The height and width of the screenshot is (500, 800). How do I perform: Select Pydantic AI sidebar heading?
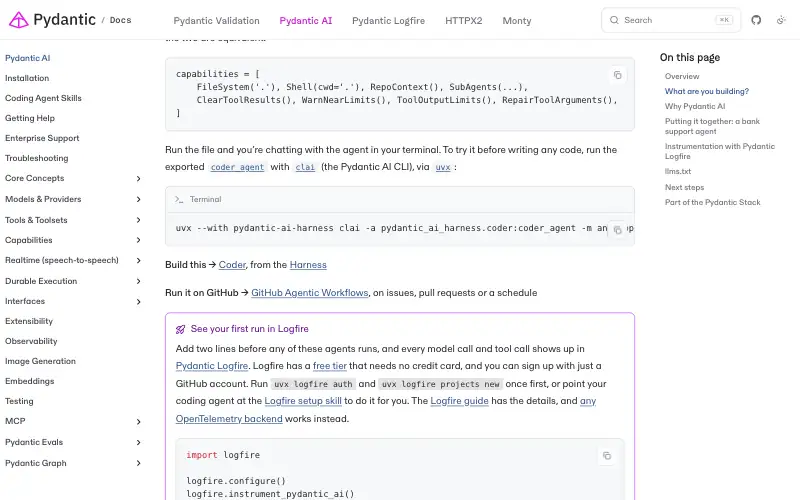pos(28,58)
